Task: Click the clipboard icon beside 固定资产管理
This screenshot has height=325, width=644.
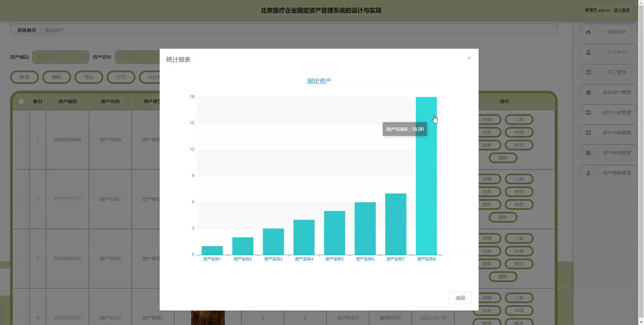Action: 588,93
